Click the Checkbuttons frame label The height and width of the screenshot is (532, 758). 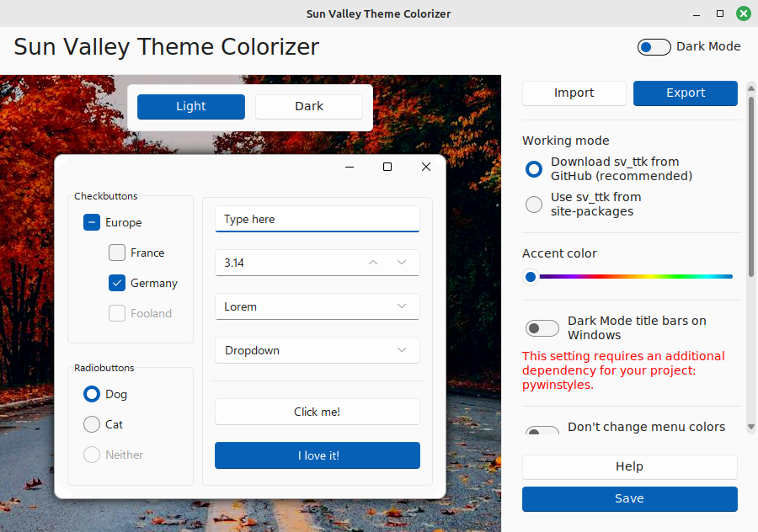coord(105,196)
